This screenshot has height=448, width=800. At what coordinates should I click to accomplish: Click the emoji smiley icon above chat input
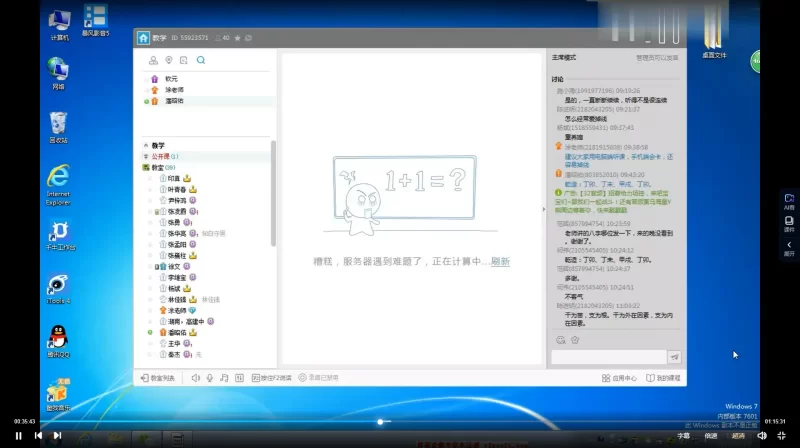[x=560, y=340]
